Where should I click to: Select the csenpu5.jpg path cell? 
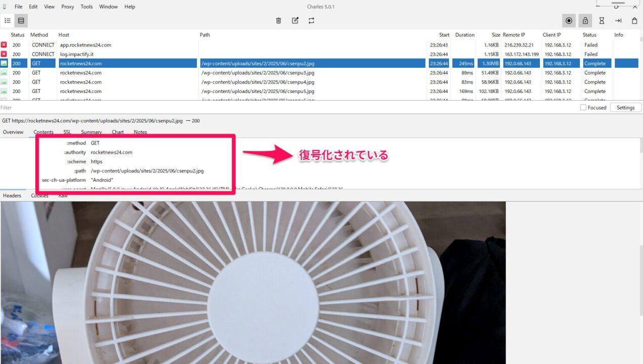coord(312,92)
